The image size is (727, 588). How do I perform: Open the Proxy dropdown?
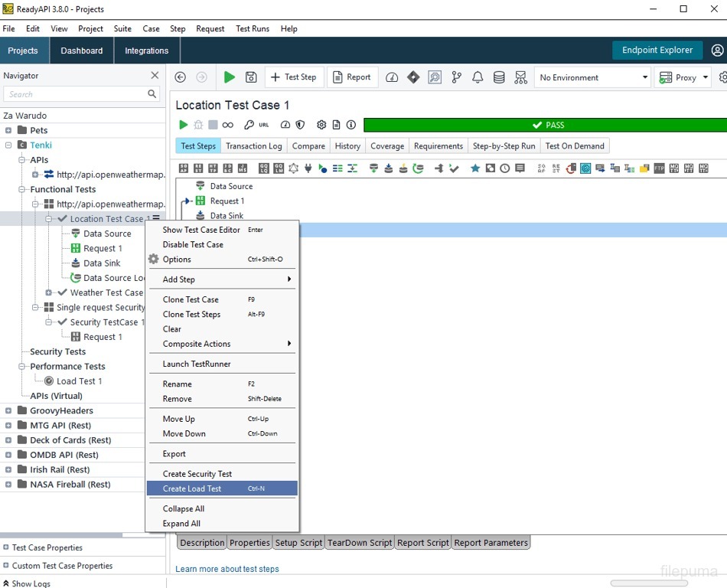pos(683,77)
